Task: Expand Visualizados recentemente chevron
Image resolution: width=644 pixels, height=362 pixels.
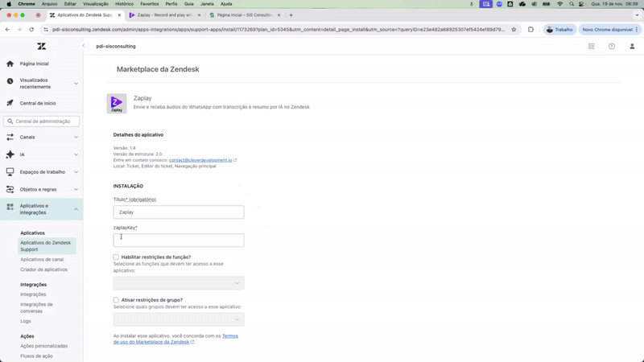Action: click(76, 84)
